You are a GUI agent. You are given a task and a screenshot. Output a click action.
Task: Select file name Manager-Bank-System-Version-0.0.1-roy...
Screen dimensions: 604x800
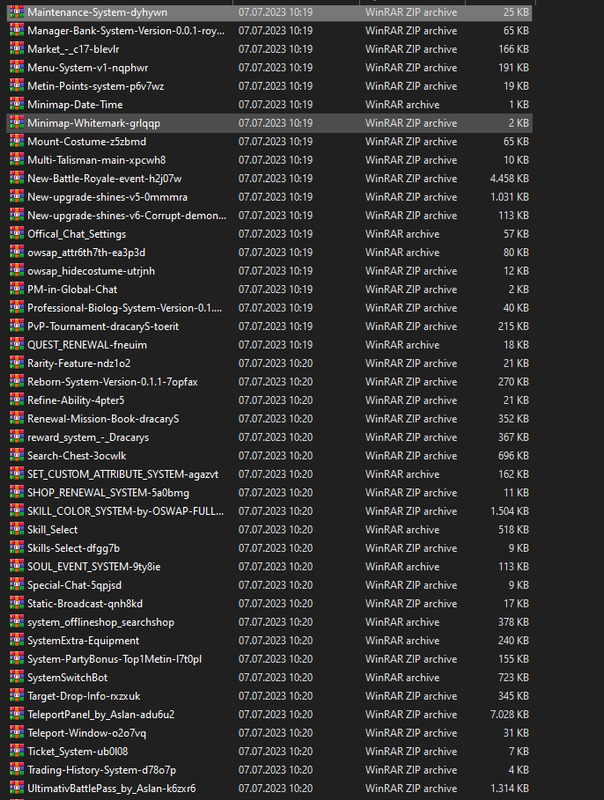coord(126,31)
